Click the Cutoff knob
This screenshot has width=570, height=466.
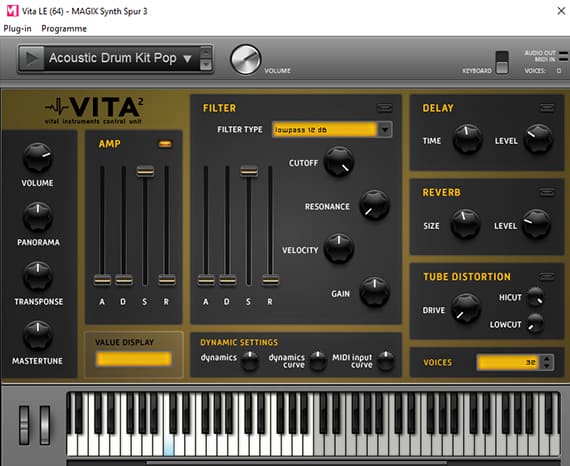[x=339, y=161]
